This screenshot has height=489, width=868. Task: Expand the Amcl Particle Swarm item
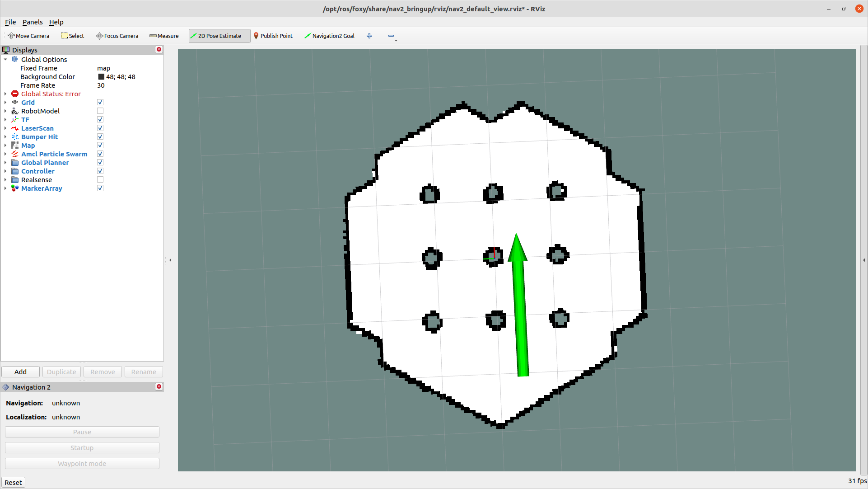5,154
